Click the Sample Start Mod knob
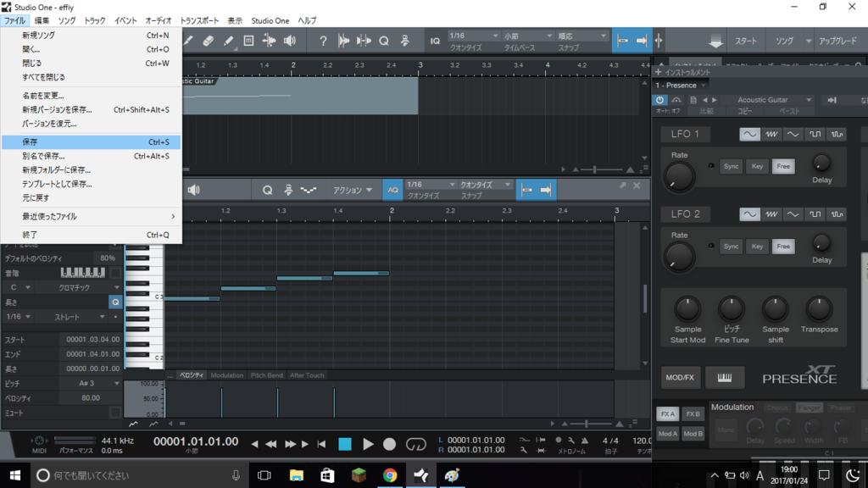868x488 pixels. click(687, 309)
